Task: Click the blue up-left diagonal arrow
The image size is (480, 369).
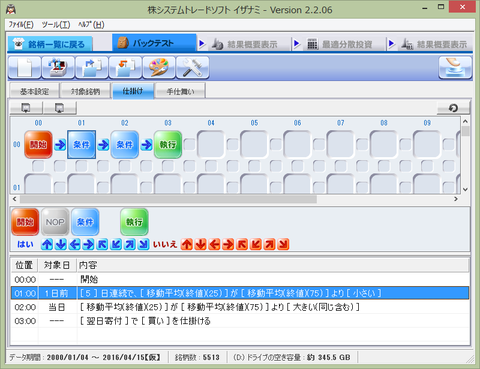Action: (102, 244)
